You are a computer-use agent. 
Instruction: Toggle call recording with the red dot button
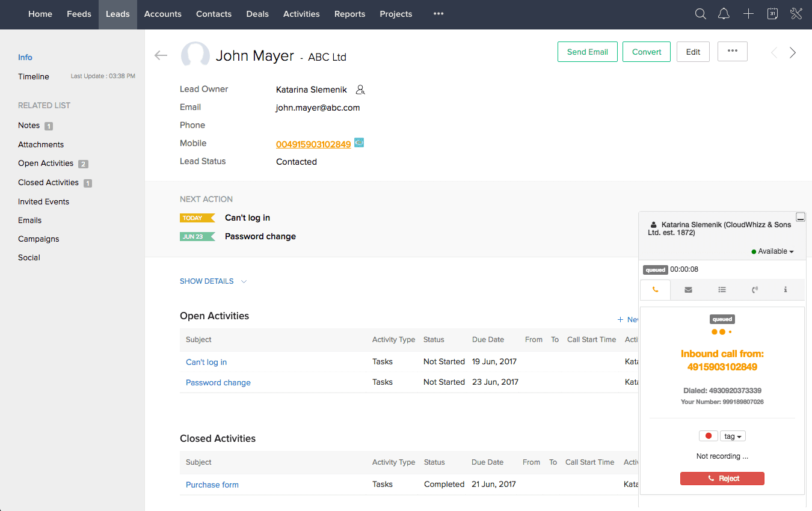point(708,436)
